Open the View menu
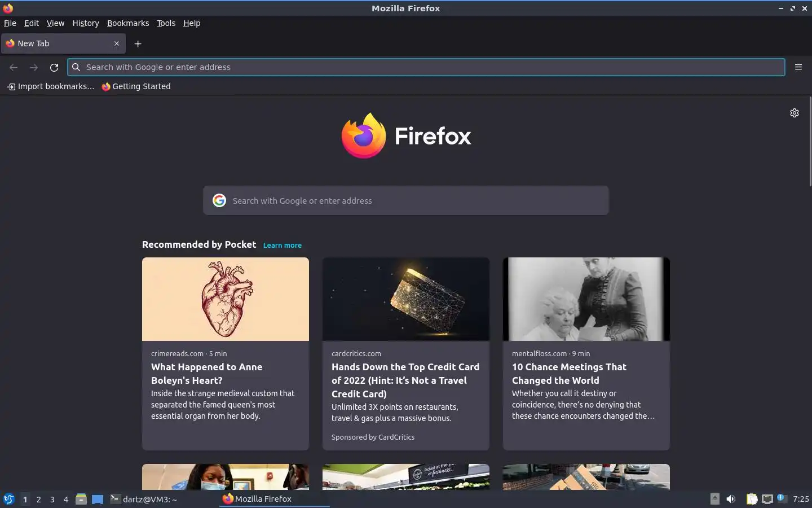This screenshot has height=508, width=812. (x=55, y=23)
